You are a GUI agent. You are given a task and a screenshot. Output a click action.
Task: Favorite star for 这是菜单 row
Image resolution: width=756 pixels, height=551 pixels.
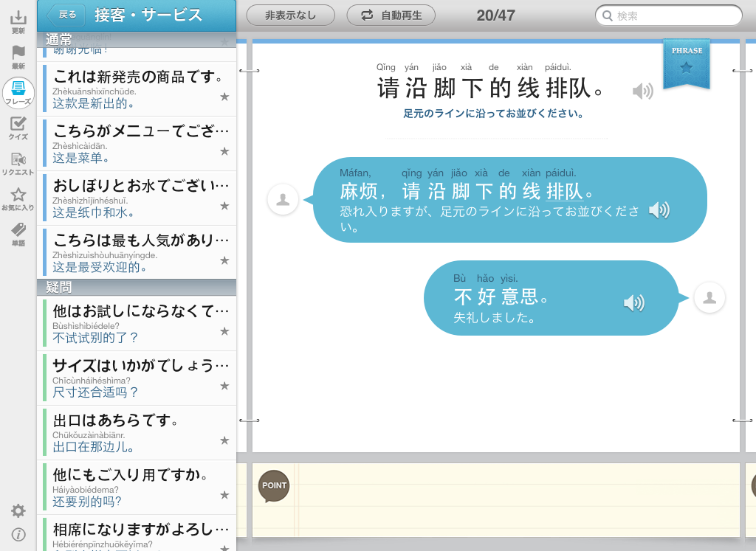[x=224, y=151]
